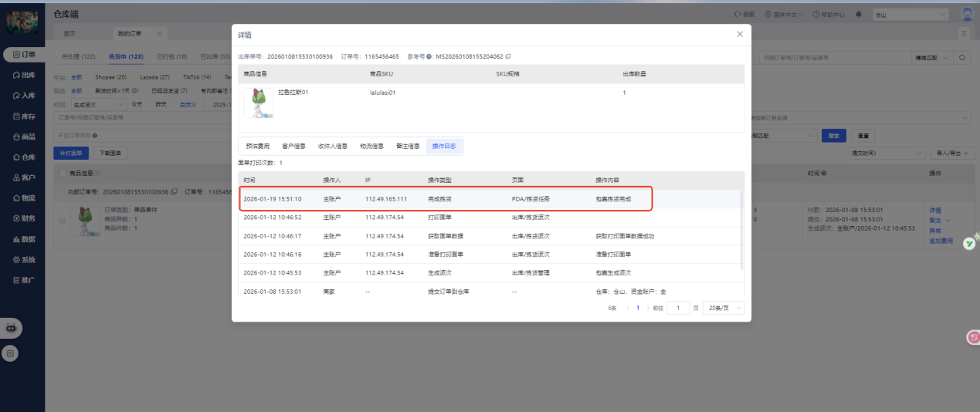The image size is (980, 412).
Task: Click the robot assistant icon in sidebar
Action: tap(11, 327)
